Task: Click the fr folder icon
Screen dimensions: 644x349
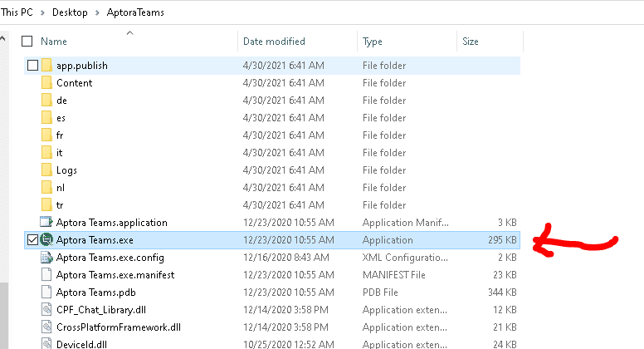Action: pyautogui.click(x=46, y=135)
